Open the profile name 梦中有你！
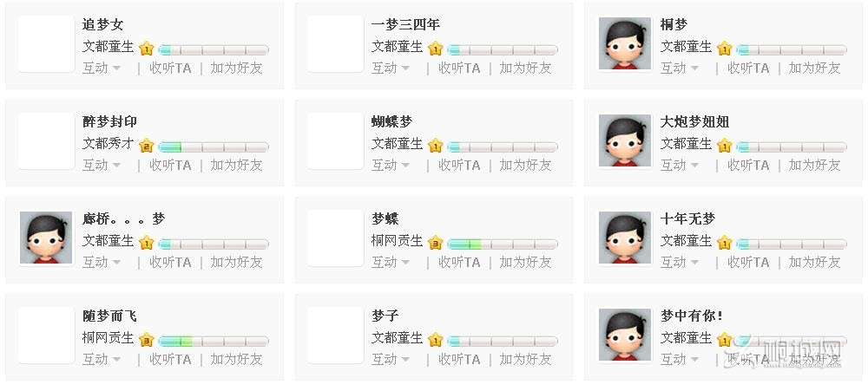This screenshot has width=868, height=391. pos(692,316)
